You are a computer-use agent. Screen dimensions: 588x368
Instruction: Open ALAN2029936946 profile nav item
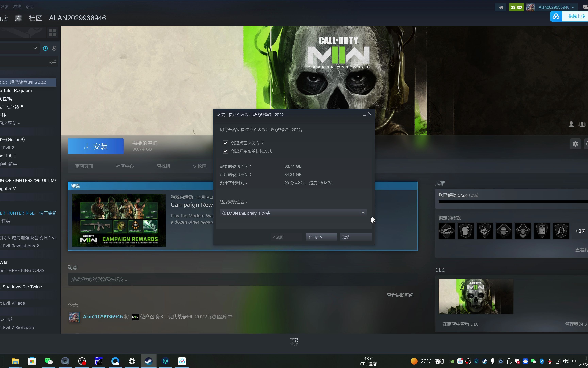77,18
